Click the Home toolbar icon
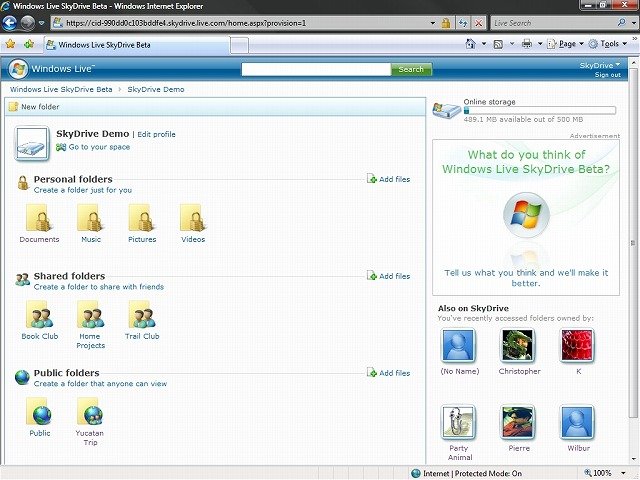640x480 pixels. coord(471,44)
